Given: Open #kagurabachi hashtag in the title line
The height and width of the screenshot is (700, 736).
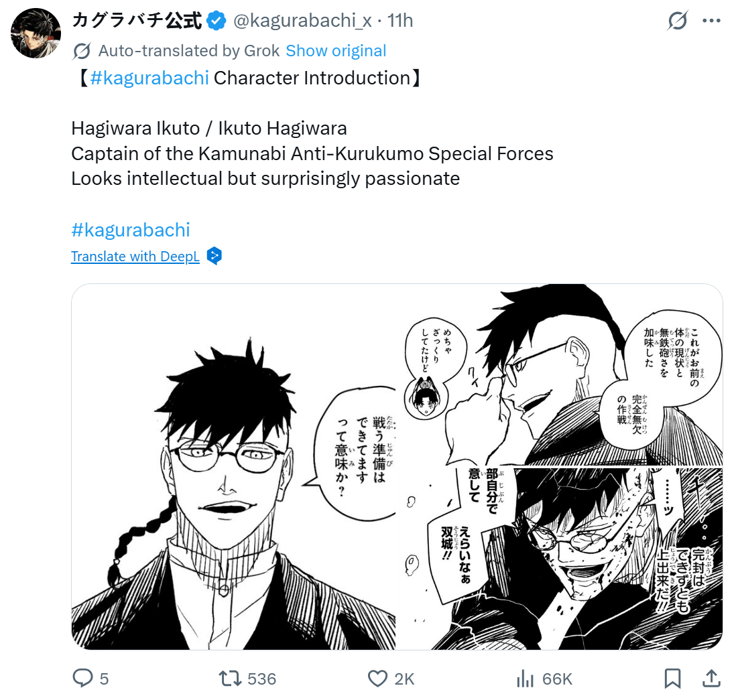Looking at the screenshot, I should point(149,78).
